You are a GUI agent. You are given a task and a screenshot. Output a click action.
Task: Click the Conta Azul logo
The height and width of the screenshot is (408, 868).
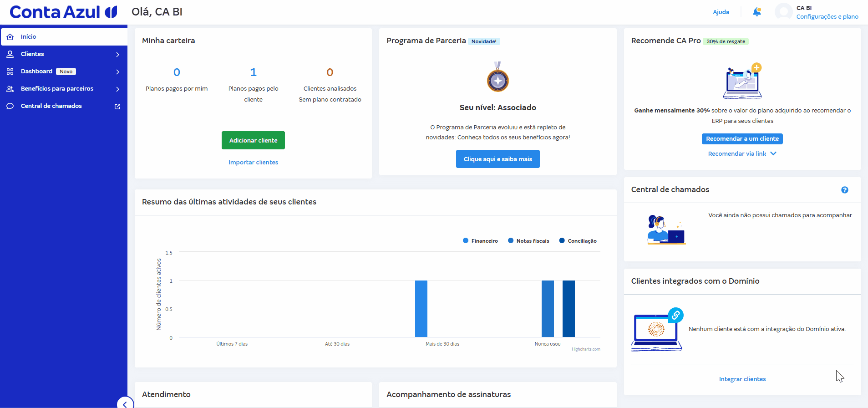(64, 12)
